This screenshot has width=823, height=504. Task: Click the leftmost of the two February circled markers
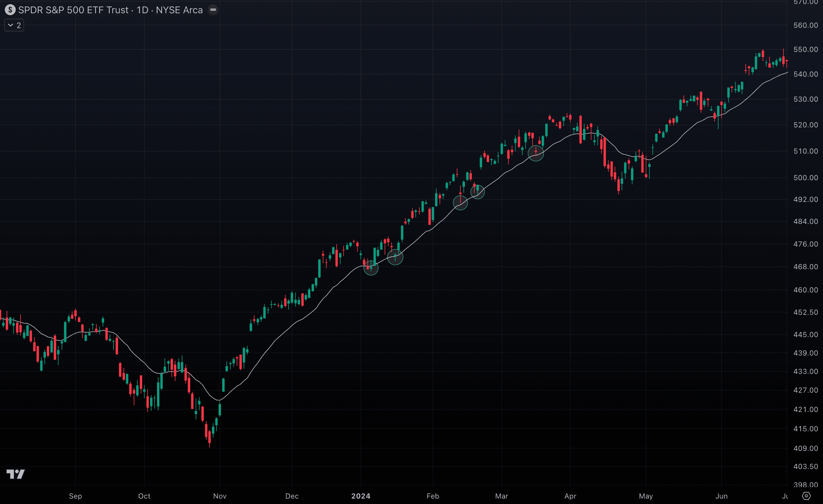point(460,203)
